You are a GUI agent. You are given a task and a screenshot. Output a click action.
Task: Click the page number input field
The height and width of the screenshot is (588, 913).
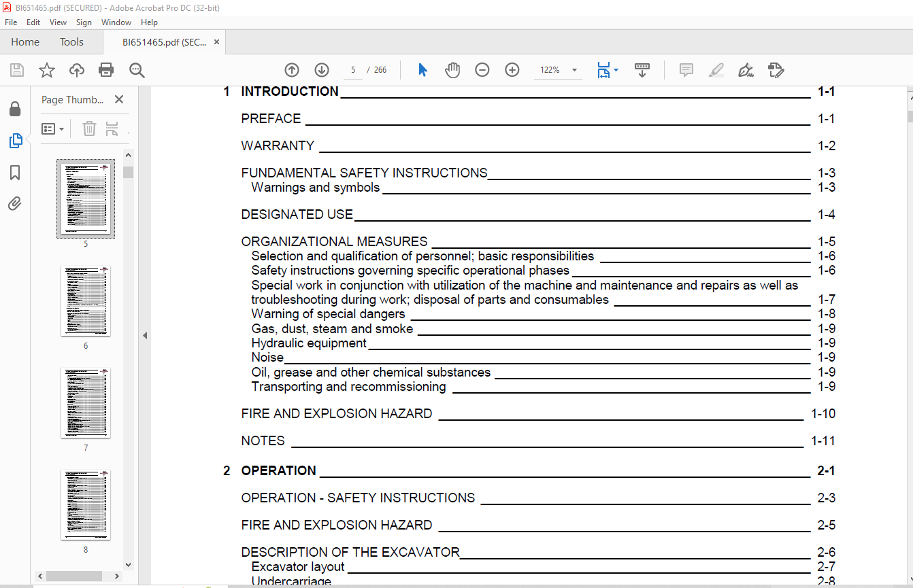(352, 70)
